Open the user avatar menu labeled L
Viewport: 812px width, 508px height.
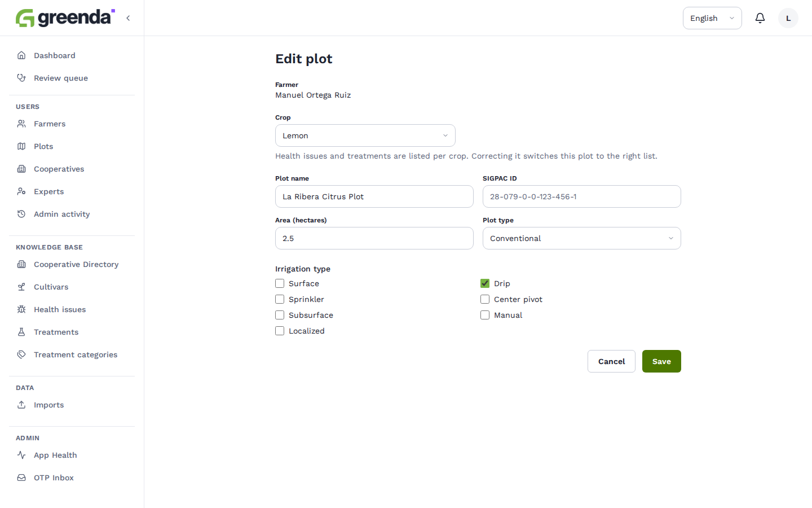point(788,18)
